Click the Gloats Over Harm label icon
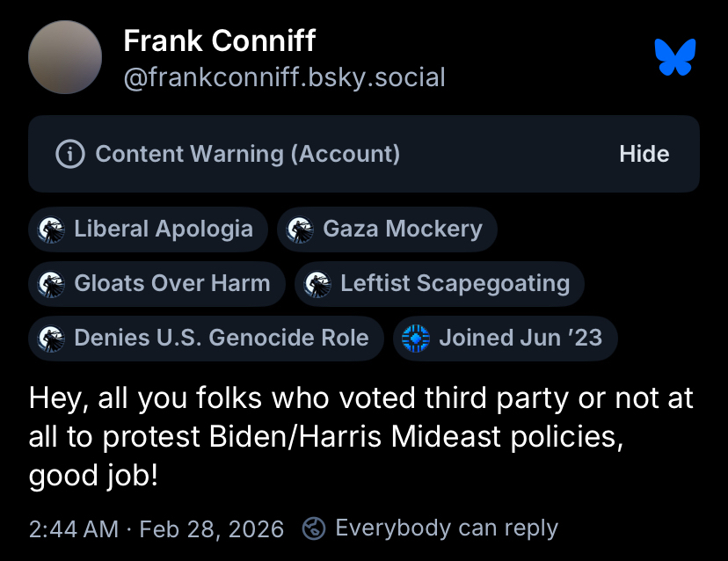728x561 pixels. point(52,284)
